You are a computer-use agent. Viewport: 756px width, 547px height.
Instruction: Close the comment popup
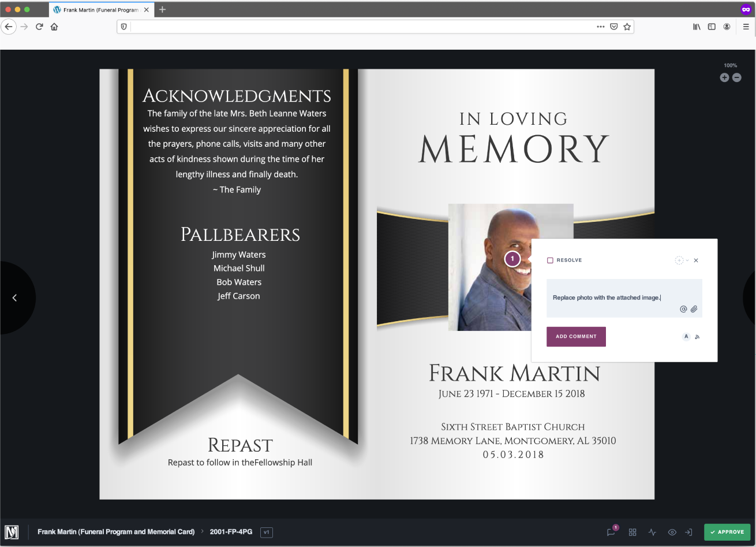tap(696, 261)
